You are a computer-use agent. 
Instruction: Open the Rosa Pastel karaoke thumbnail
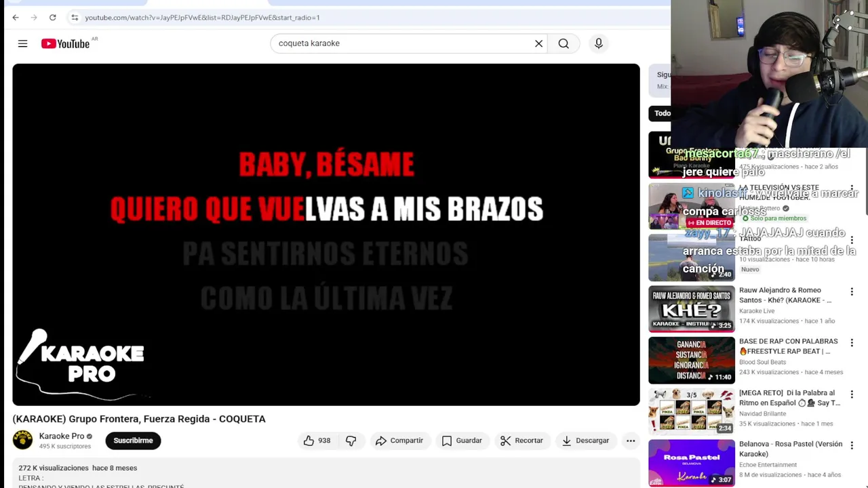pyautogui.click(x=691, y=463)
